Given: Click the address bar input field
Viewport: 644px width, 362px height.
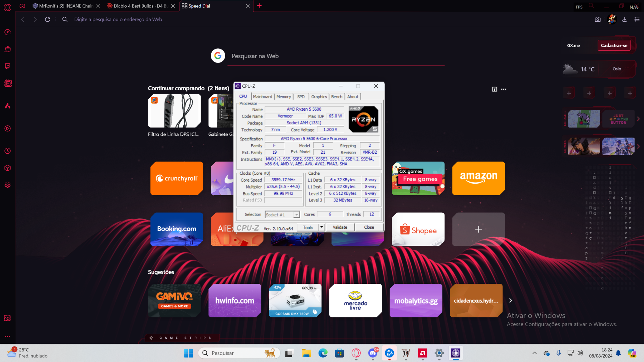Looking at the screenshot, I should coord(327,19).
